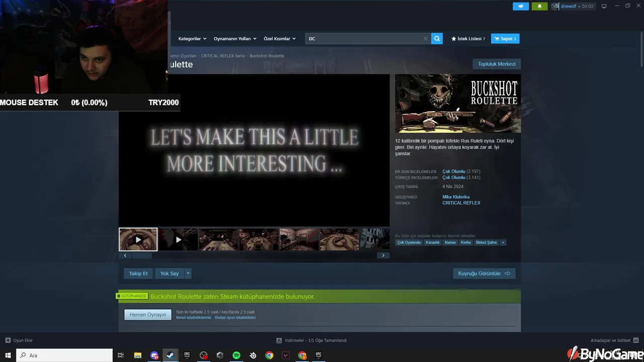Click Takip Et button
The width and height of the screenshot is (644, 362).
[138, 274]
